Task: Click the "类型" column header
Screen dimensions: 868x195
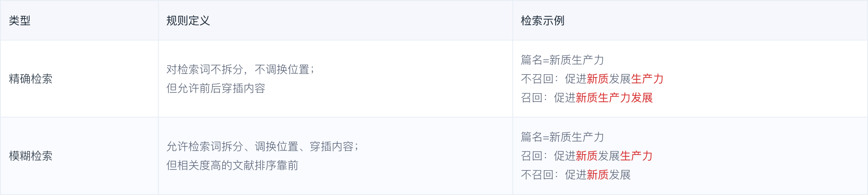Action: coord(20,20)
